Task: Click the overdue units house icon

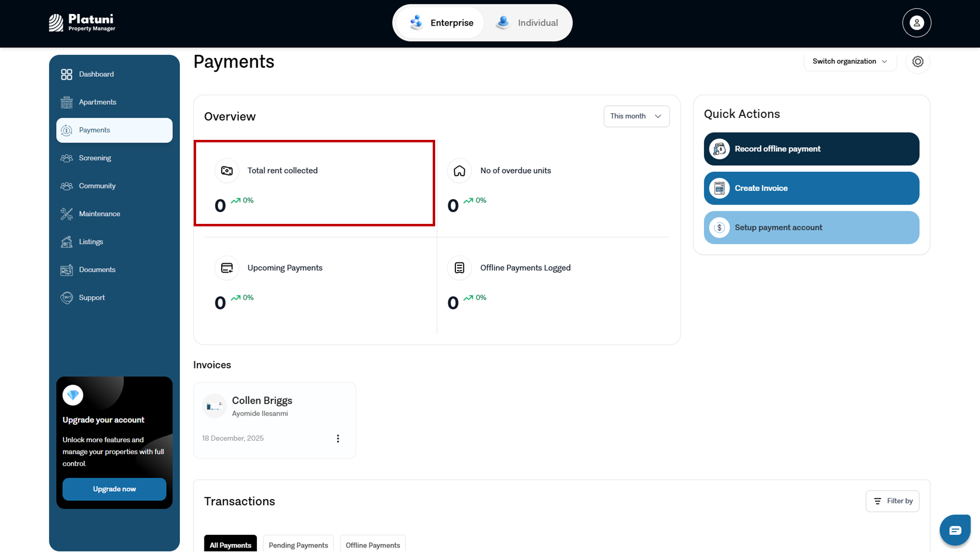Action: tap(459, 171)
